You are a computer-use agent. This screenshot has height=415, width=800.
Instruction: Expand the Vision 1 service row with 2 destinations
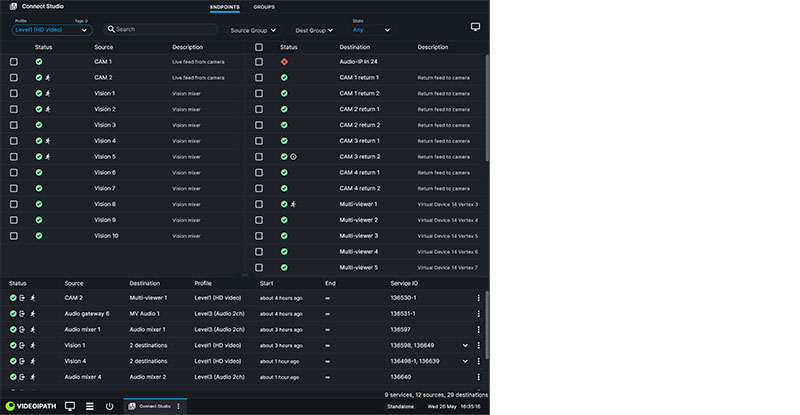click(464, 345)
